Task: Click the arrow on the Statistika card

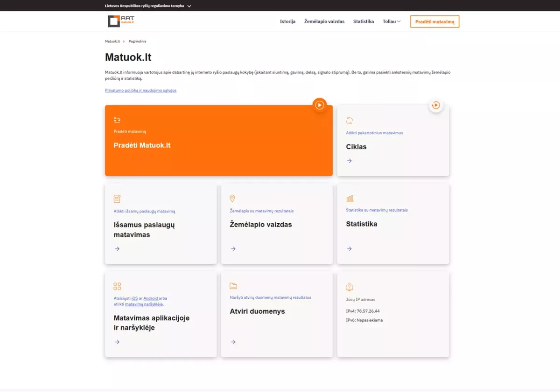Action: (x=350, y=249)
